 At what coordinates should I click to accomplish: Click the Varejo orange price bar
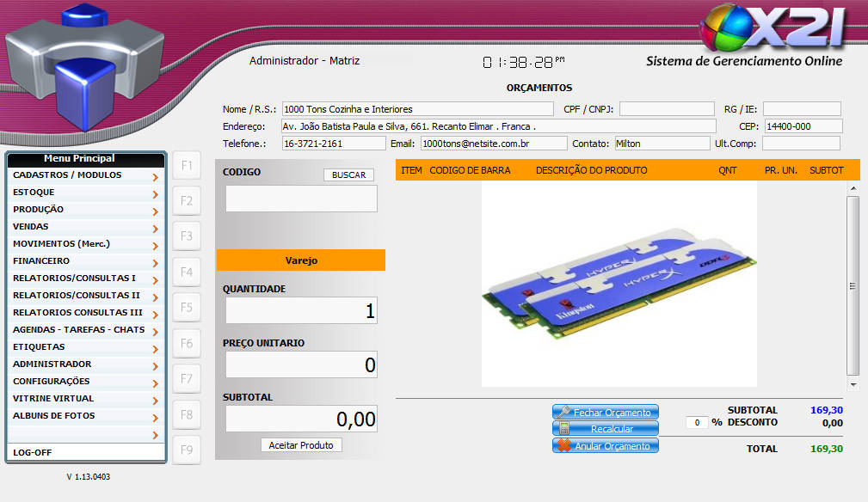click(301, 260)
